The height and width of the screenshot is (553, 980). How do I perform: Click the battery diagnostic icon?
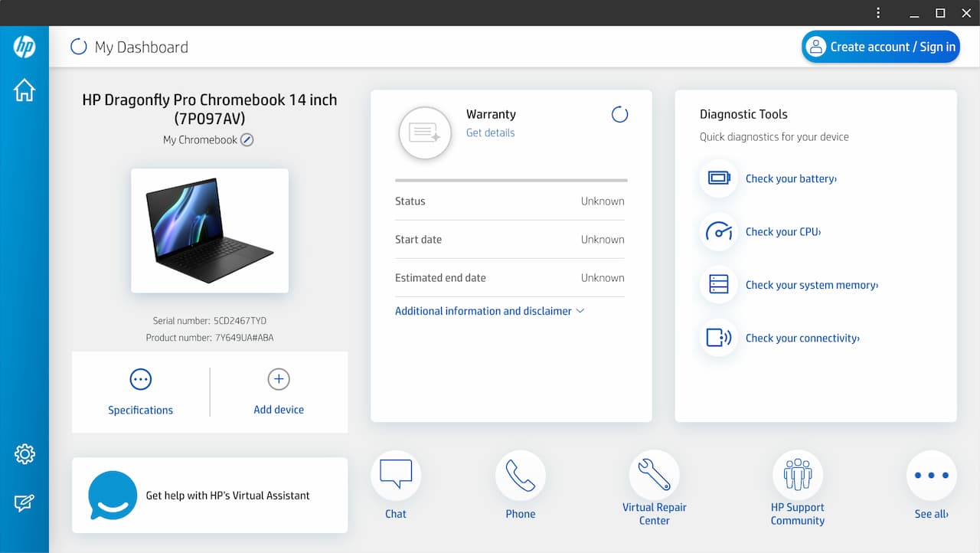pyautogui.click(x=719, y=178)
